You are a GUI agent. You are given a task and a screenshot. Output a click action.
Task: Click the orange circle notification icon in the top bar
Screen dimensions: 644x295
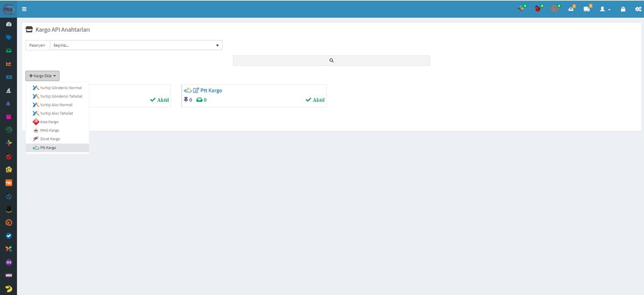pos(555,9)
